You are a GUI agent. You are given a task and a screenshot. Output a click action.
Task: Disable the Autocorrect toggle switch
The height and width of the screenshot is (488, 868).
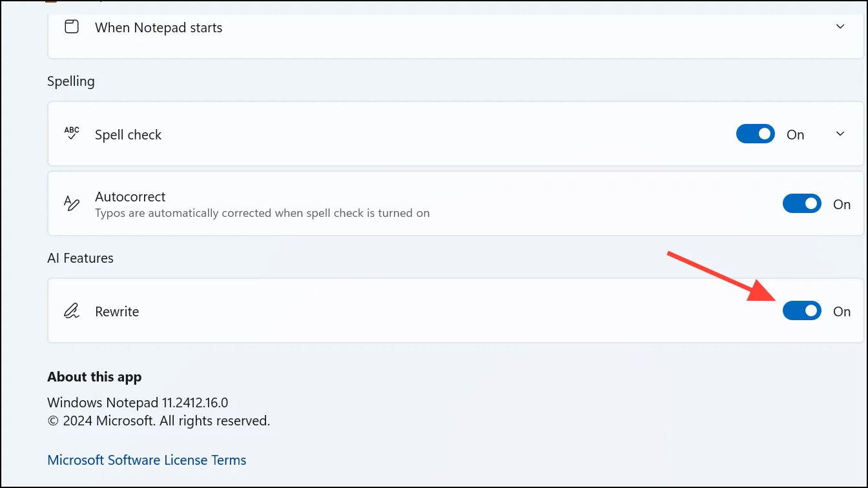801,204
